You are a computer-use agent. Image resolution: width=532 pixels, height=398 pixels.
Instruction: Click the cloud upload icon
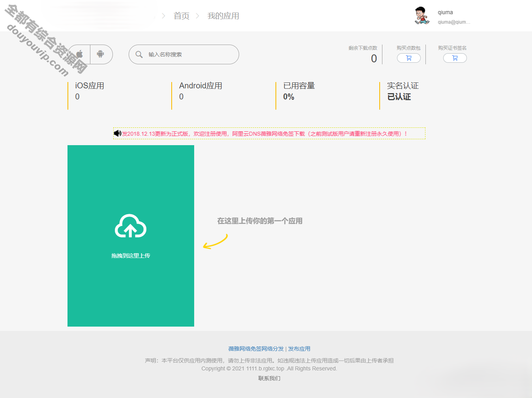coord(131,226)
